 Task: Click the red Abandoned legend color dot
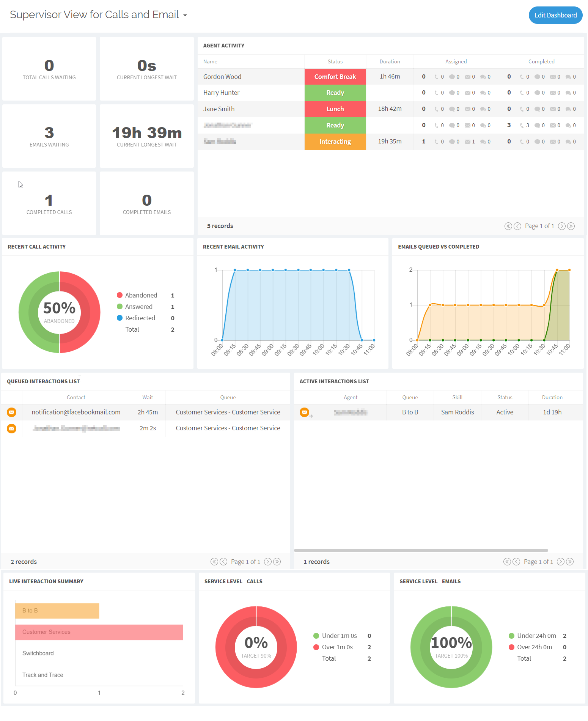[x=119, y=295]
